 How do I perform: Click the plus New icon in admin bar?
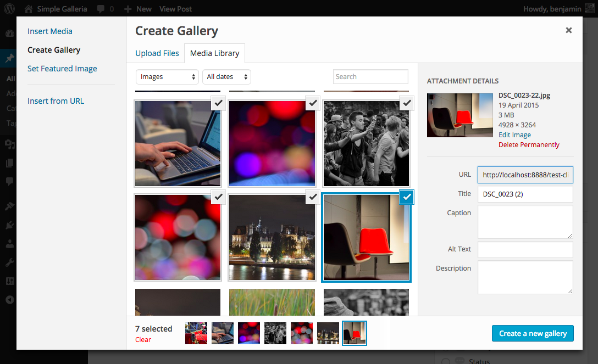(128, 9)
